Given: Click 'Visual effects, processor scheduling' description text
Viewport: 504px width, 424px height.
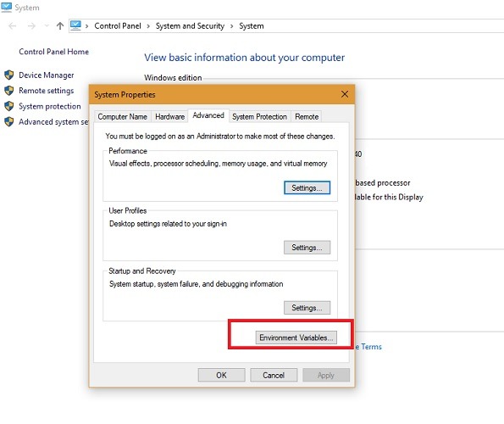Looking at the screenshot, I should pyautogui.click(x=218, y=164).
